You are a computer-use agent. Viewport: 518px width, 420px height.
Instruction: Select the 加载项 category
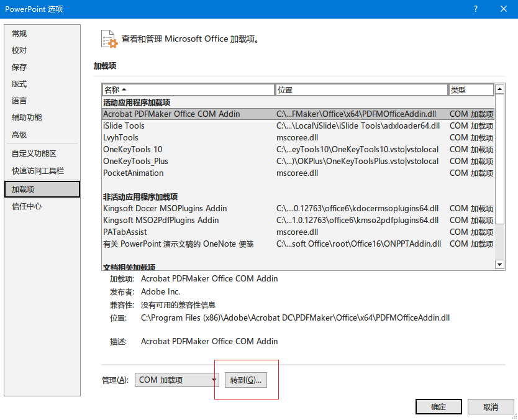click(42, 189)
